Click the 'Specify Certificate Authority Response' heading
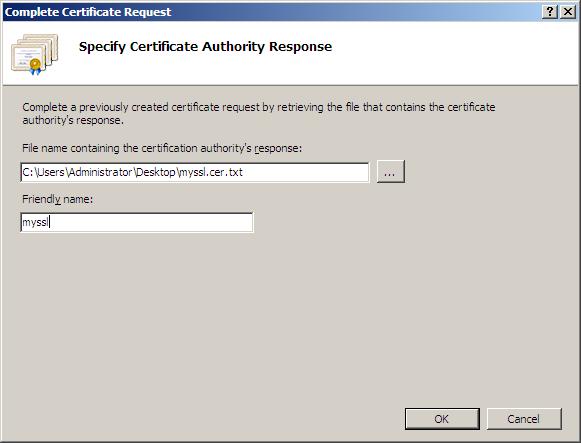This screenshot has height=443, width=581. [205, 47]
